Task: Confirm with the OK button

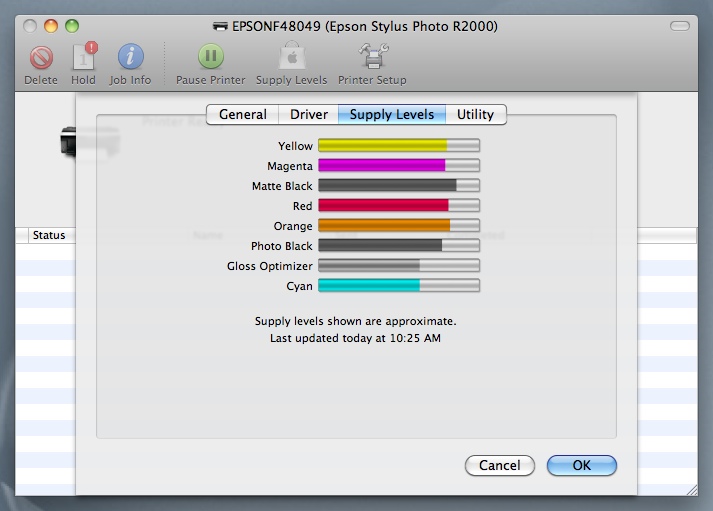Action: pyautogui.click(x=582, y=465)
